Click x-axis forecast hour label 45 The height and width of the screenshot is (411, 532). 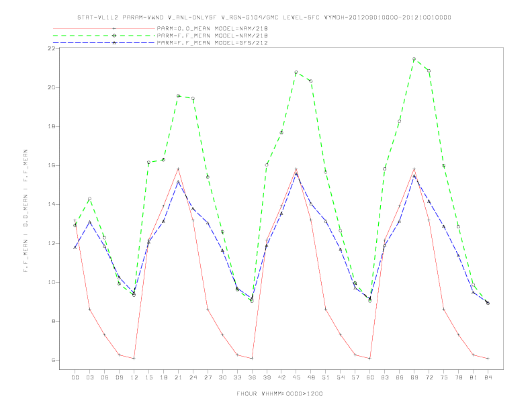296,377
